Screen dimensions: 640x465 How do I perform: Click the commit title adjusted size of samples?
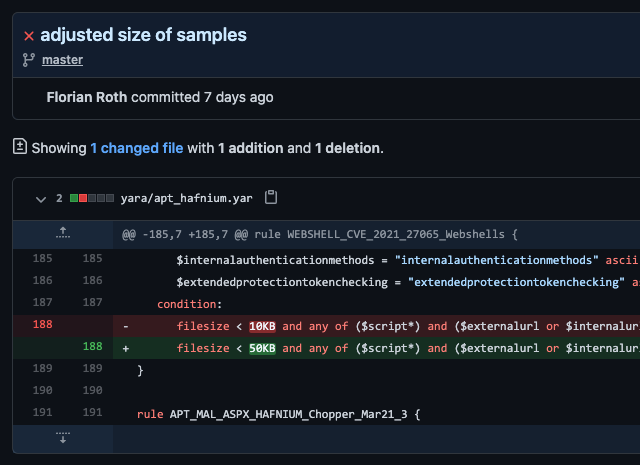coord(143,35)
